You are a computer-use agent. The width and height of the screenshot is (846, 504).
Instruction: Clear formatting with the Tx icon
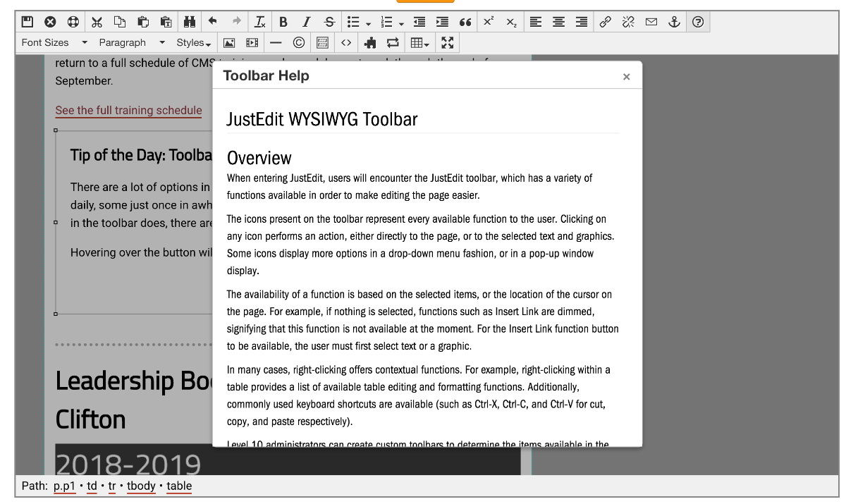[260, 23]
